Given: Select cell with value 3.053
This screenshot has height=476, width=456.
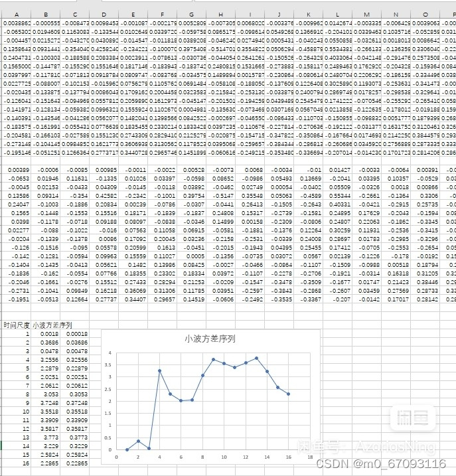Looking at the screenshot, I should tap(46, 394).
